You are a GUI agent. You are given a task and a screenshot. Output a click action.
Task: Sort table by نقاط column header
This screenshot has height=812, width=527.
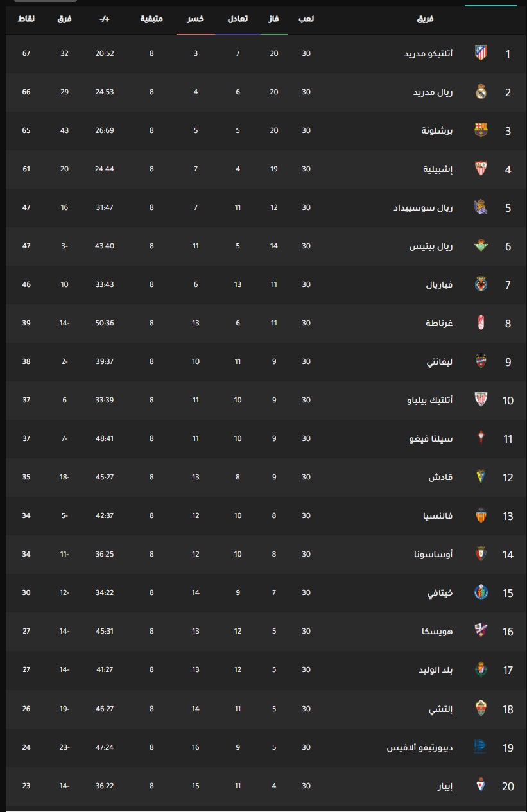[26, 19]
